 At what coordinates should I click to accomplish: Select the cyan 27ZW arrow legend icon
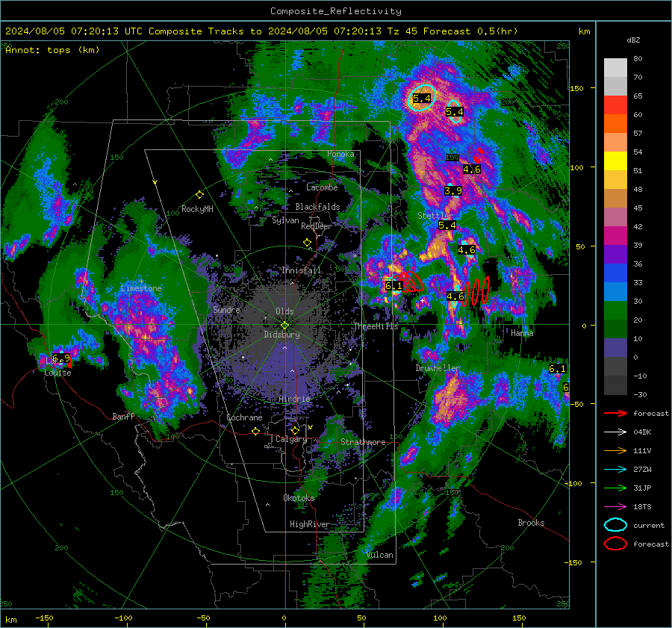[615, 470]
